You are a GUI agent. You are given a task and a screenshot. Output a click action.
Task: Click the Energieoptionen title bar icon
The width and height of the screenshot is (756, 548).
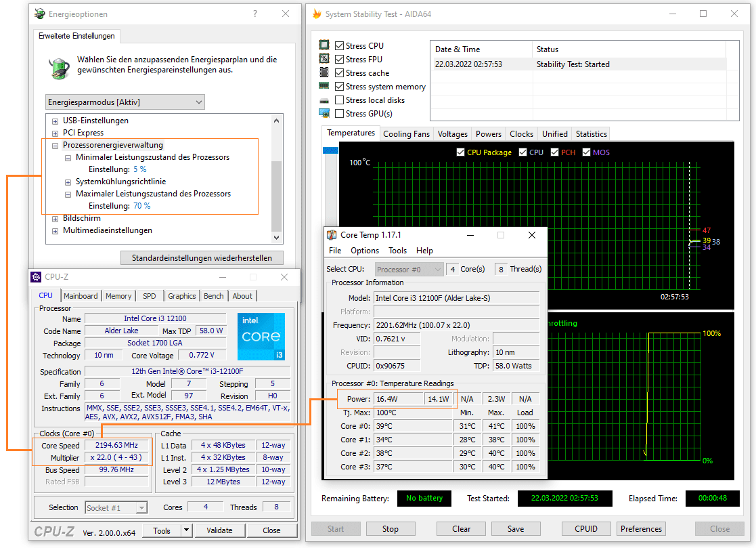39,14
